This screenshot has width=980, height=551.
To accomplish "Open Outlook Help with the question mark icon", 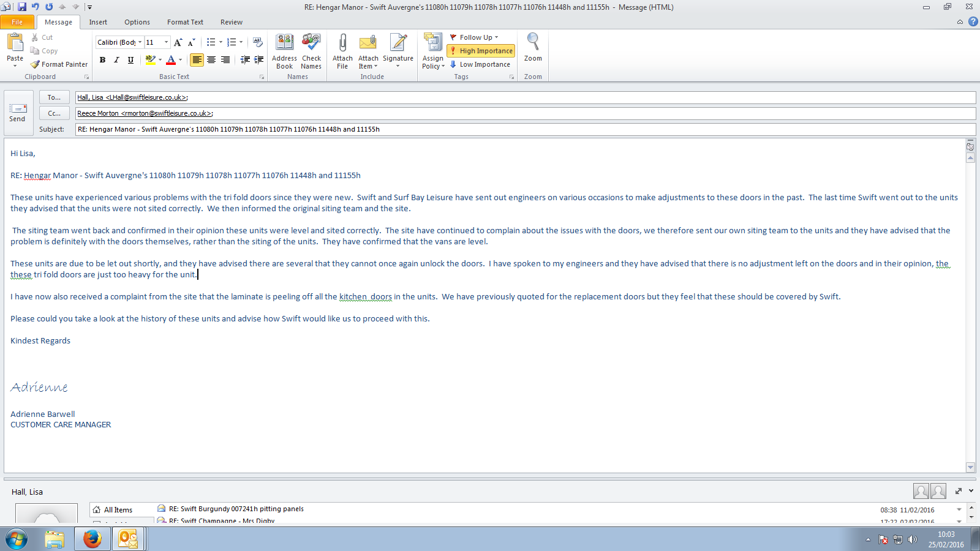I will point(973,21).
